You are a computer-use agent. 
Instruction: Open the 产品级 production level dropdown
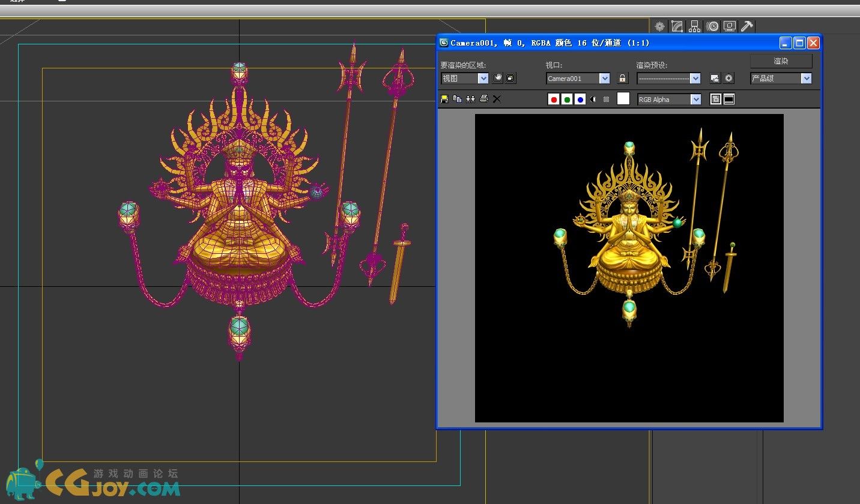pos(781,78)
